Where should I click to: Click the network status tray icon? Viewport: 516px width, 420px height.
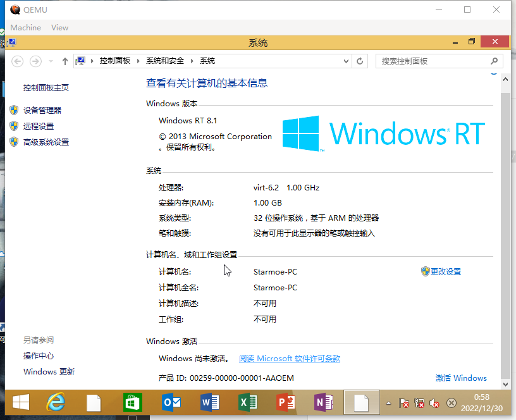(419, 403)
